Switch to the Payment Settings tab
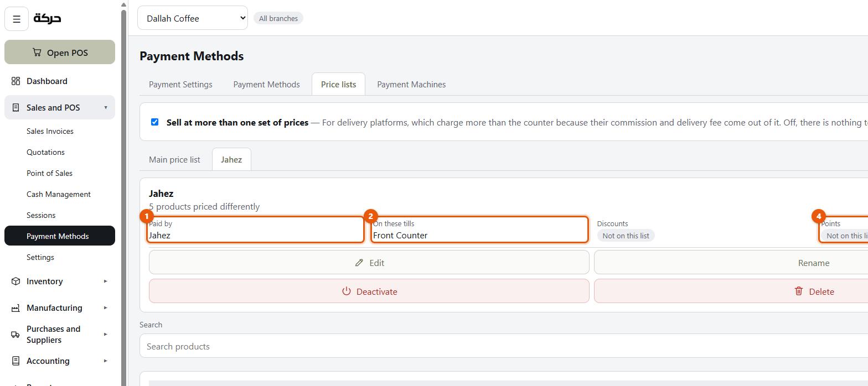 click(180, 85)
